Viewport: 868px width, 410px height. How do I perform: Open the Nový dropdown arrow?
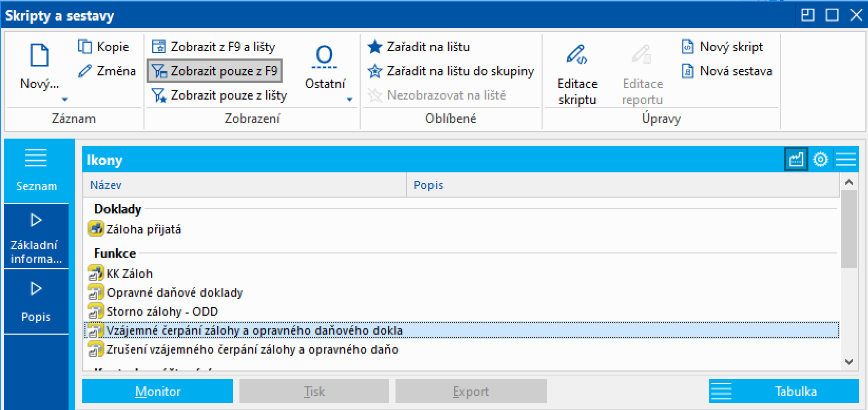[65, 100]
